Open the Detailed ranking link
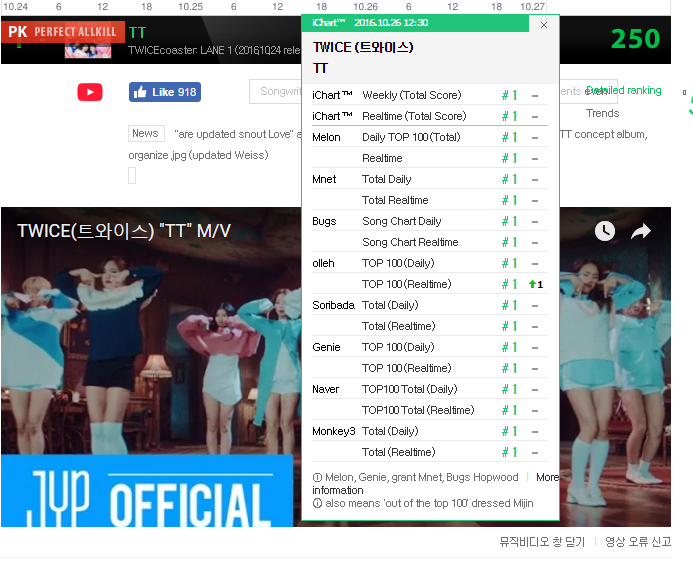This screenshot has height=563, width=693. pyautogui.click(x=624, y=90)
